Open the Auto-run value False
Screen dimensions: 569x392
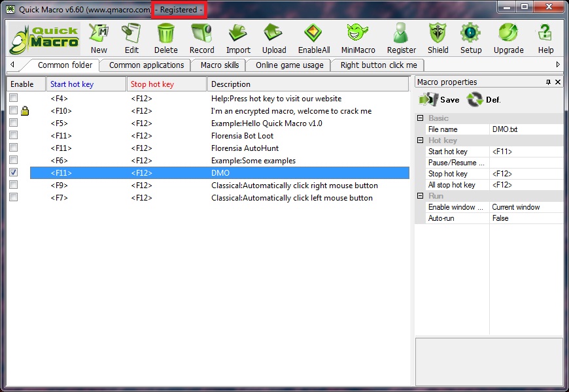coord(526,218)
